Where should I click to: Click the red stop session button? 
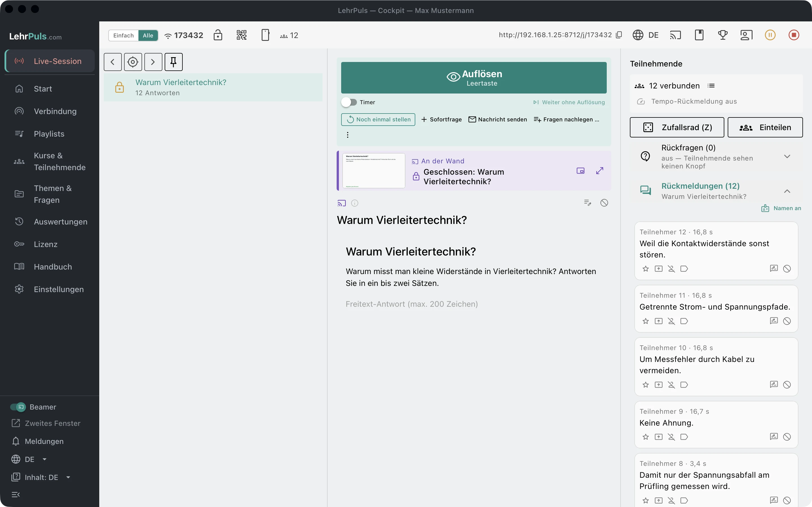coord(794,35)
